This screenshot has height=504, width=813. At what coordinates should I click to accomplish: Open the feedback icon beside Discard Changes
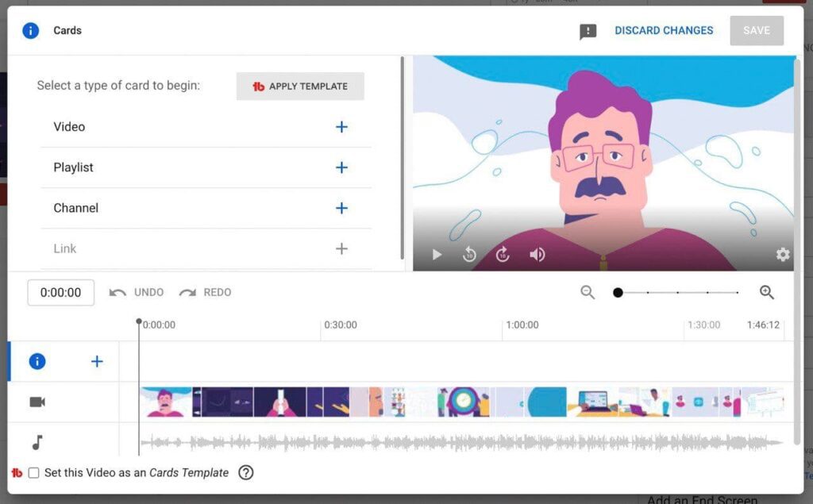[x=588, y=30]
